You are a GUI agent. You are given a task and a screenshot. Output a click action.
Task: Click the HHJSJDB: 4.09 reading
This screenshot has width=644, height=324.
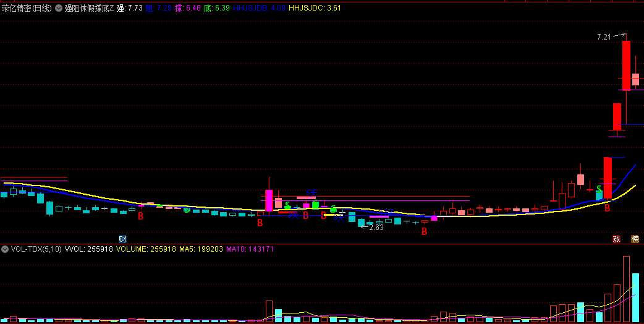(x=259, y=8)
